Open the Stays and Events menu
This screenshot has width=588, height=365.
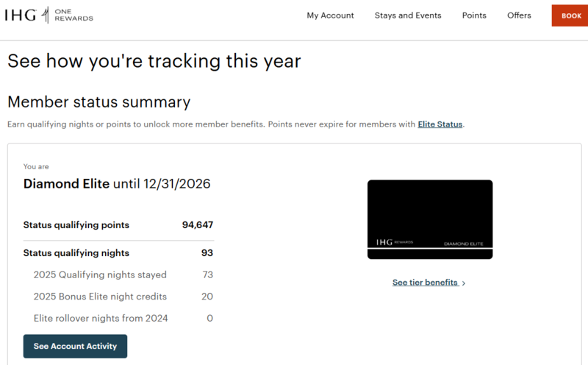(x=408, y=15)
